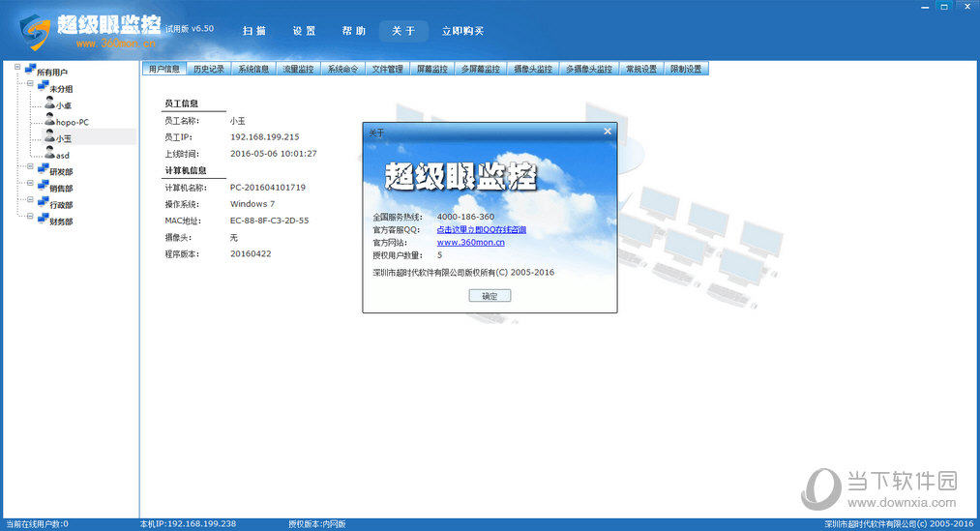Show the 多摄像头监控 tab
980x531 pixels.
pyautogui.click(x=589, y=69)
